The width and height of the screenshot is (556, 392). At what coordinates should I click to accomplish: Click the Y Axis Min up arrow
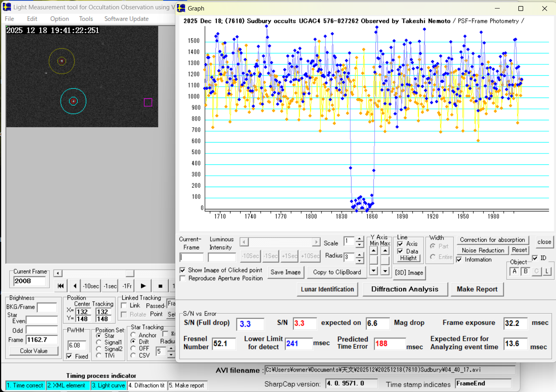click(373, 251)
